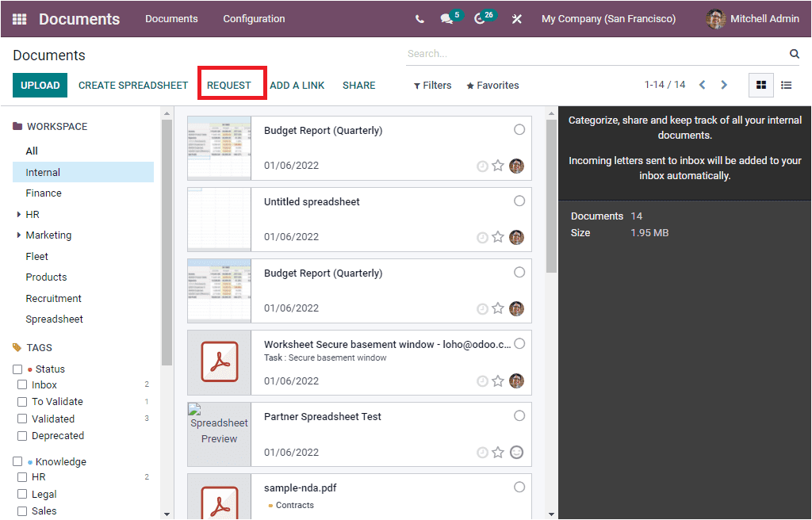The image size is (812, 520).
Task: Click the phone call icon
Action: click(419, 19)
